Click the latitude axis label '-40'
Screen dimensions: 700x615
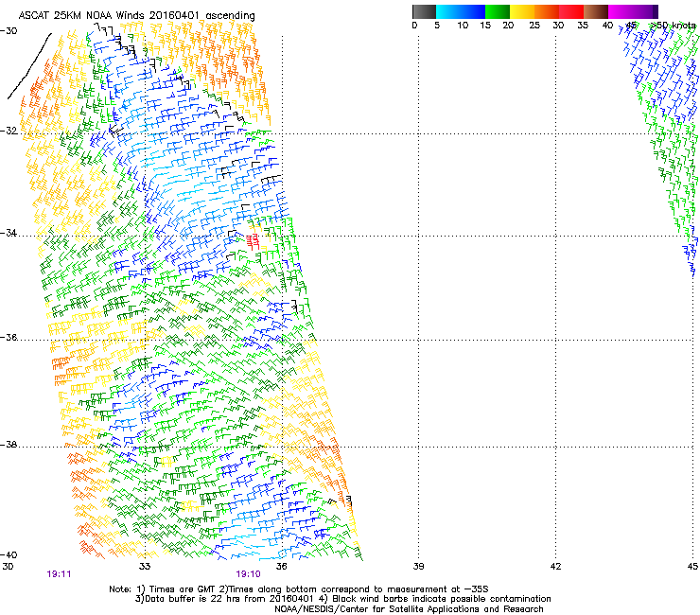(9, 554)
